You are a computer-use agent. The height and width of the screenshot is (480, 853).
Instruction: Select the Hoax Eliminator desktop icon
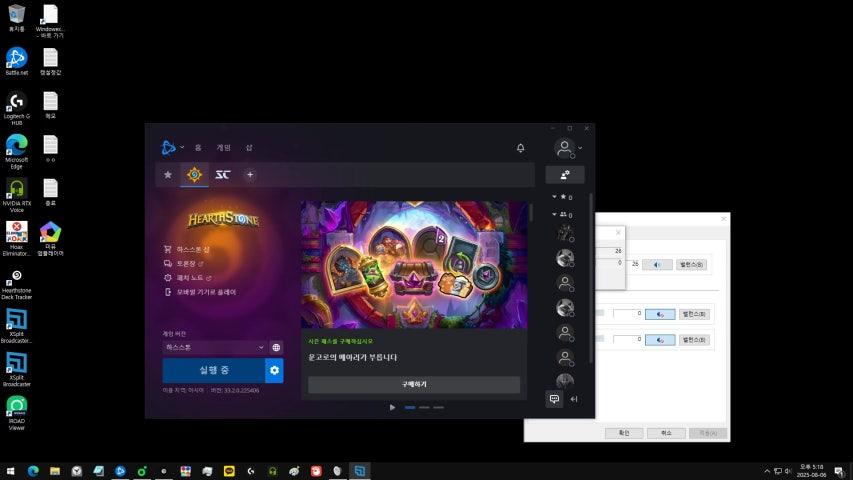point(17,238)
